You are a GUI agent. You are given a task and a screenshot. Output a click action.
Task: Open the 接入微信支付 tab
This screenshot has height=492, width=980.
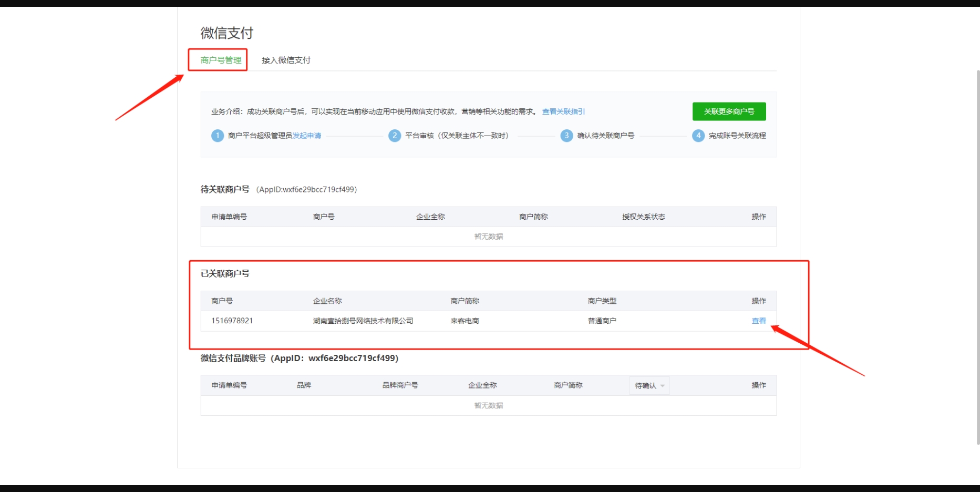tap(286, 60)
